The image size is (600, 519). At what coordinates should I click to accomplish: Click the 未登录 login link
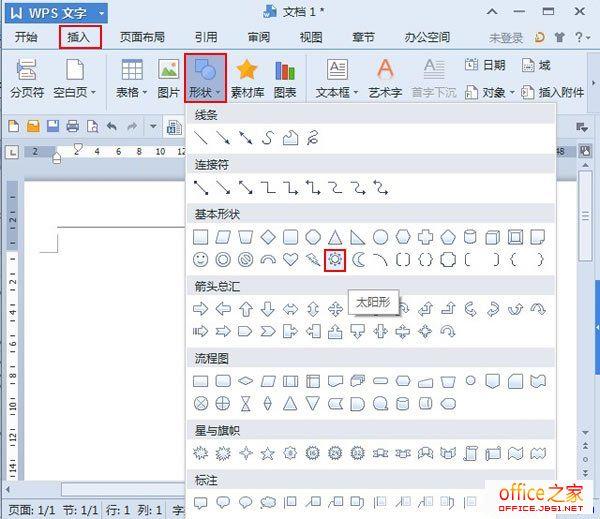505,38
